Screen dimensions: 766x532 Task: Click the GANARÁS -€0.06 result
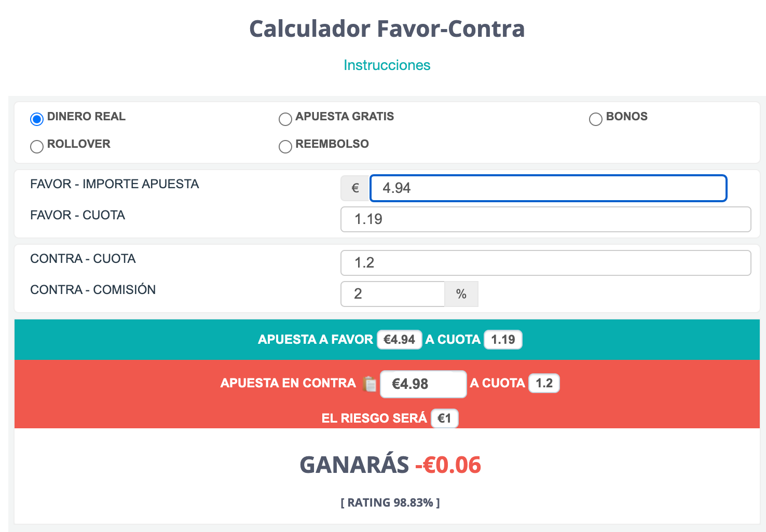[x=390, y=465]
